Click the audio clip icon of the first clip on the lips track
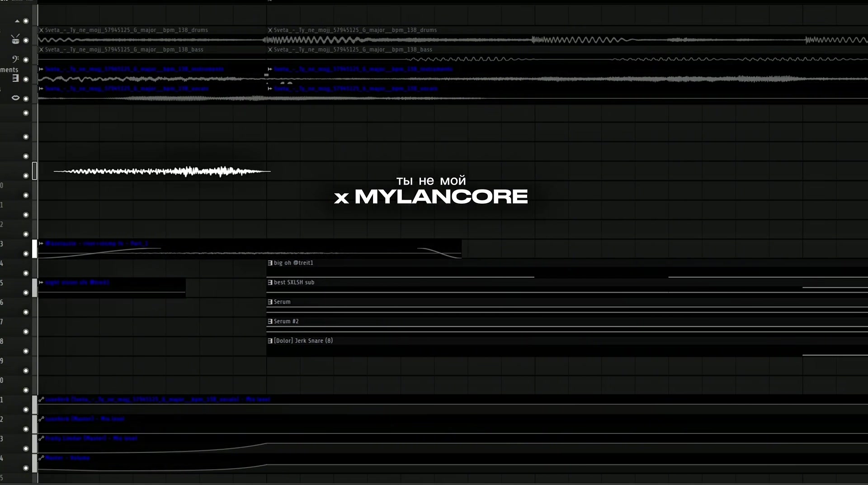This screenshot has height=485, width=868. click(41, 88)
